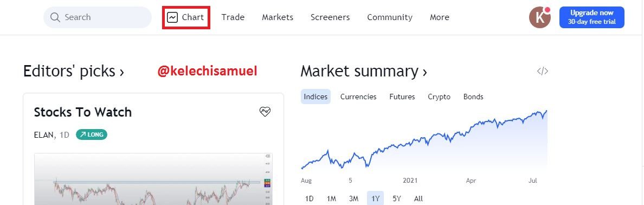The height and width of the screenshot is (205, 644).
Task: Open the More menu in the navigation
Action: (440, 17)
